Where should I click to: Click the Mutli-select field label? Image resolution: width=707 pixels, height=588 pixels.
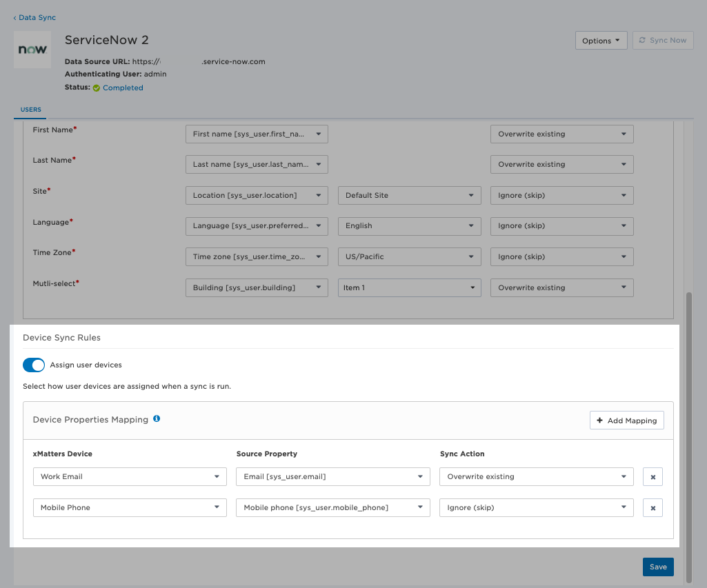click(56, 283)
